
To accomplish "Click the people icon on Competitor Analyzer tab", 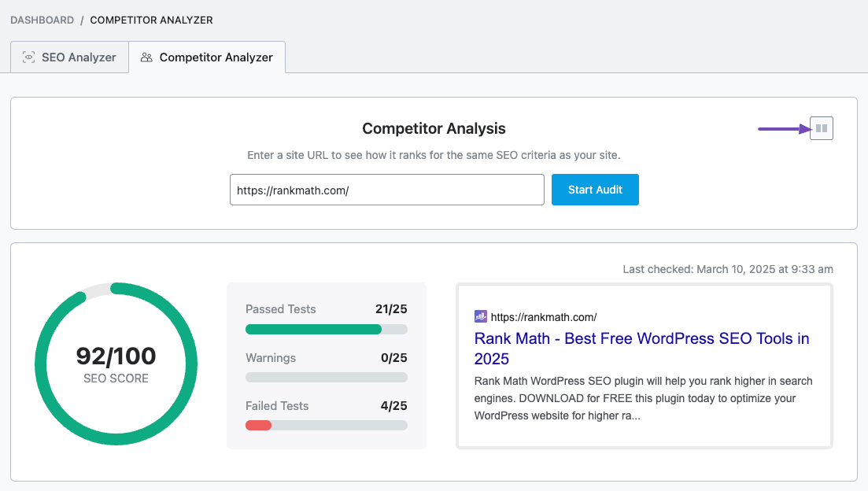I will pos(146,57).
